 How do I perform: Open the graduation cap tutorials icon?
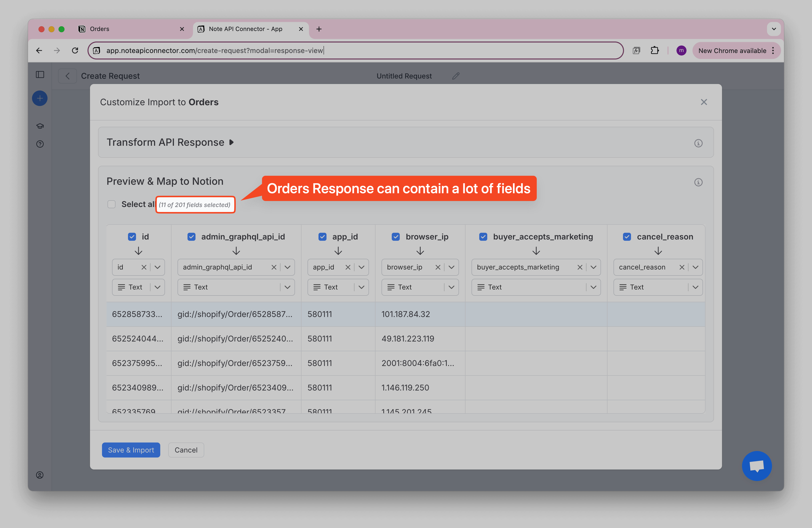40,126
